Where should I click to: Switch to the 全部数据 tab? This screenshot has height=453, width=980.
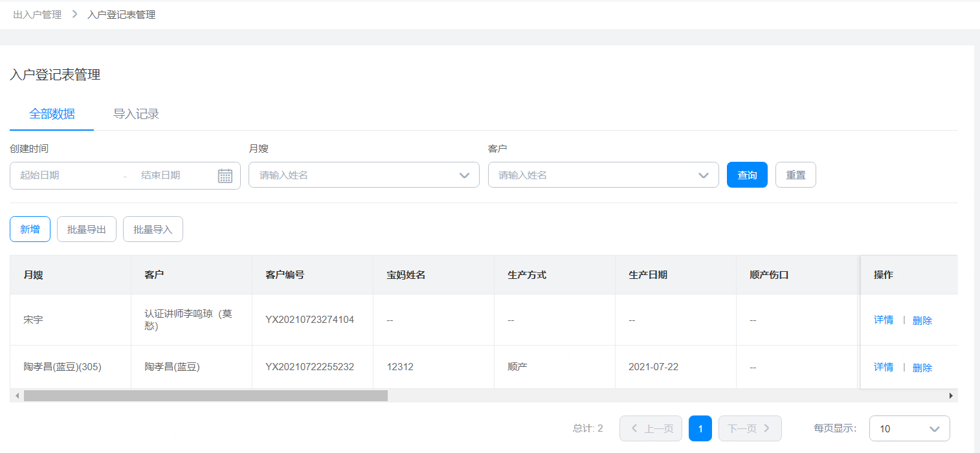[52, 115]
